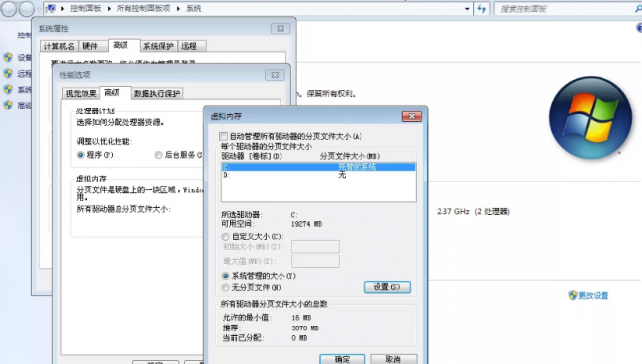Click forward navigation arrow button

(x=27, y=9)
